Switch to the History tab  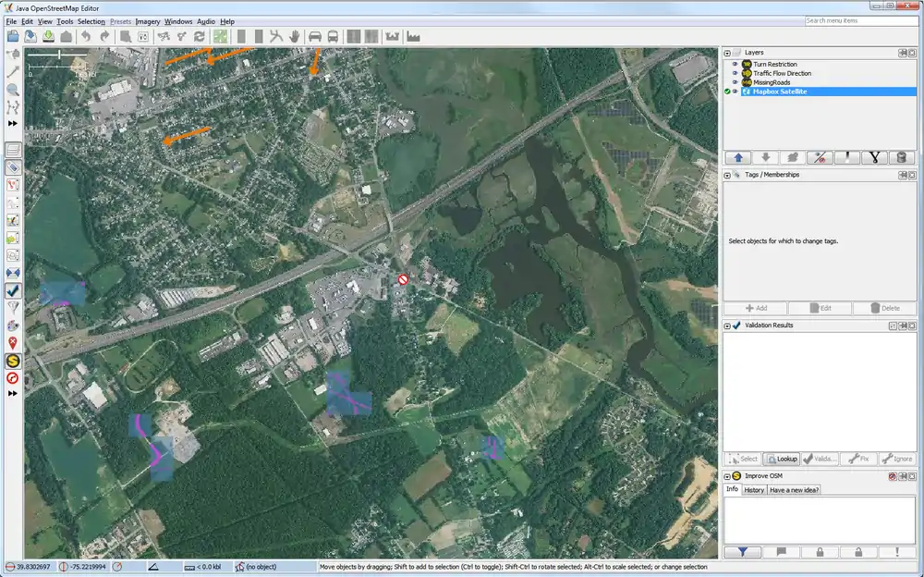click(x=754, y=490)
